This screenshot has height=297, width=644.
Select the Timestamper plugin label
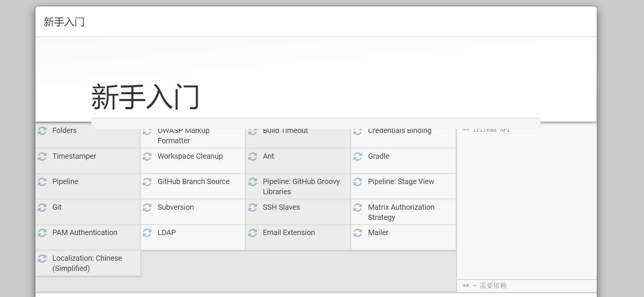pos(74,156)
